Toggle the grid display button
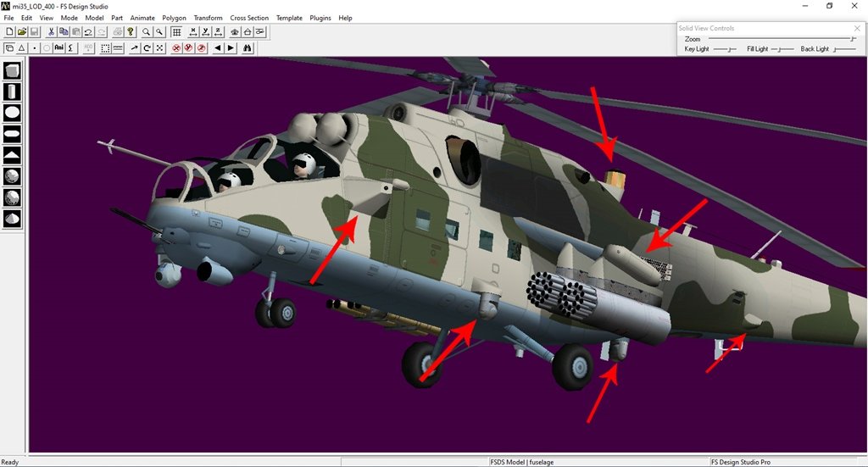The height and width of the screenshot is (467, 868). point(176,31)
